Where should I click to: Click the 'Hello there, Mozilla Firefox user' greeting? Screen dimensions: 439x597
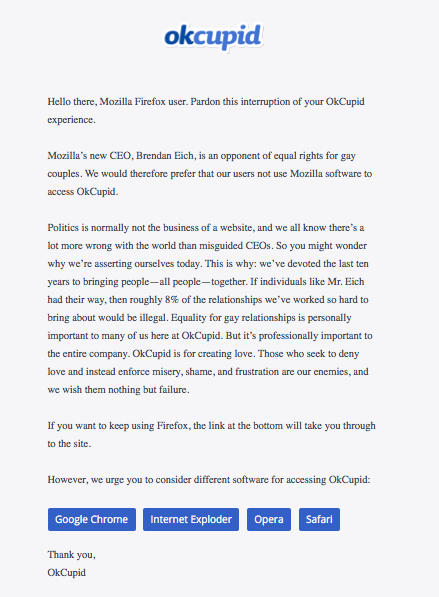pyautogui.click(x=117, y=102)
